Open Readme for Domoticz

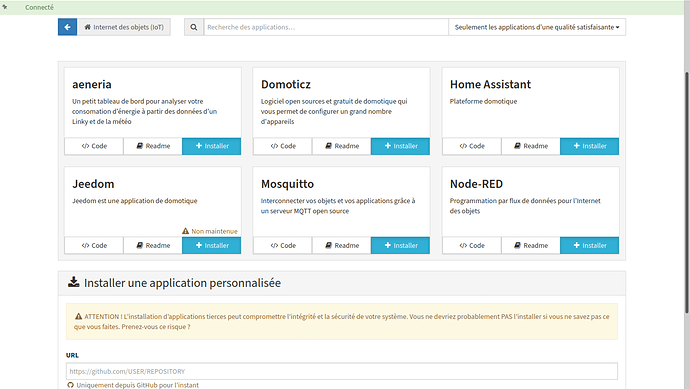pyautogui.click(x=342, y=146)
